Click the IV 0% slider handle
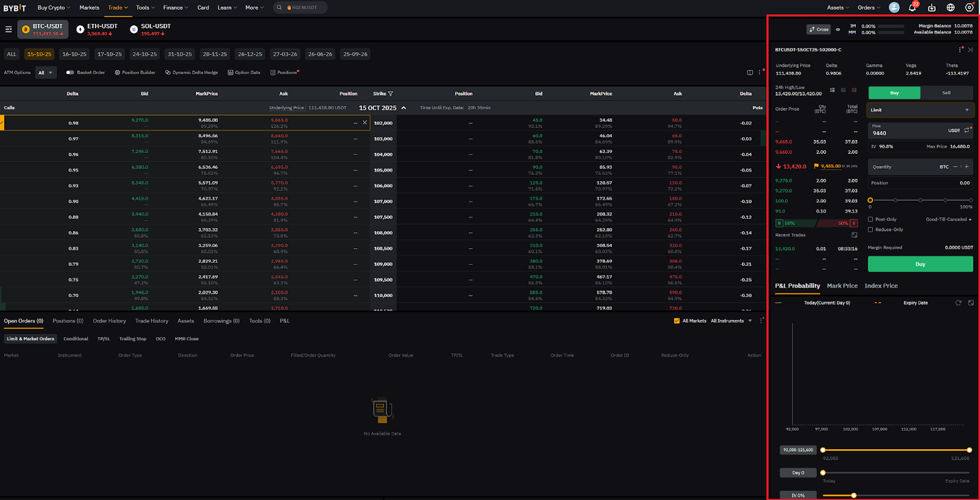 coord(854,495)
